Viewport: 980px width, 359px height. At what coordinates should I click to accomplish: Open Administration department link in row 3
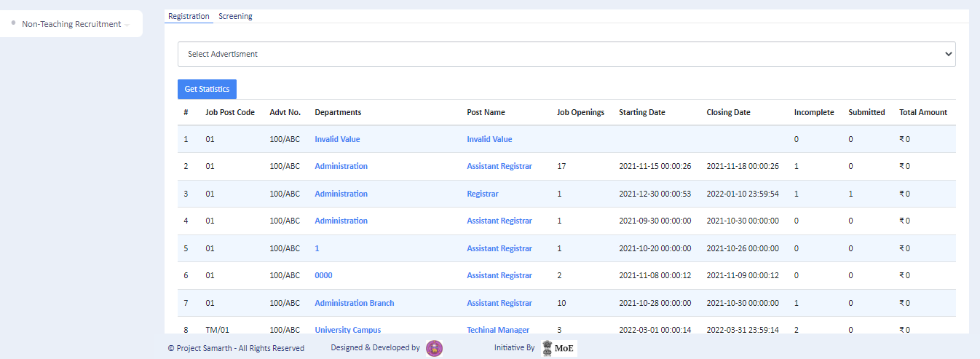[x=341, y=194]
